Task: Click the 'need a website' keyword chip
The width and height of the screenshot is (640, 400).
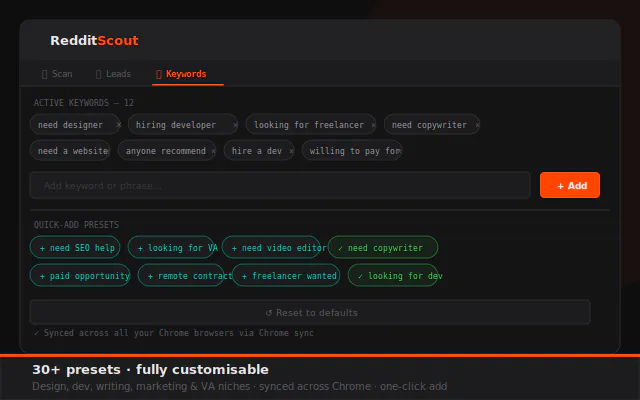Action: pyautogui.click(x=70, y=151)
